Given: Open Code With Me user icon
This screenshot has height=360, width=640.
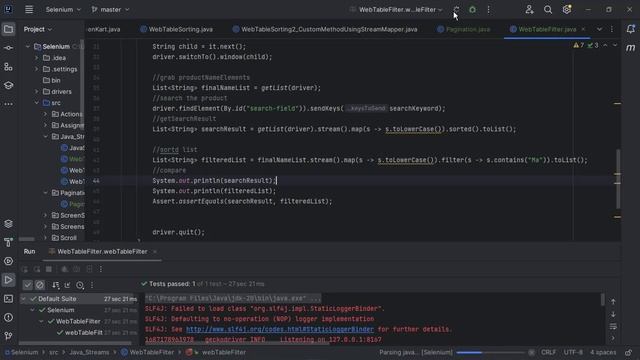Looking at the screenshot, I should point(529,9).
